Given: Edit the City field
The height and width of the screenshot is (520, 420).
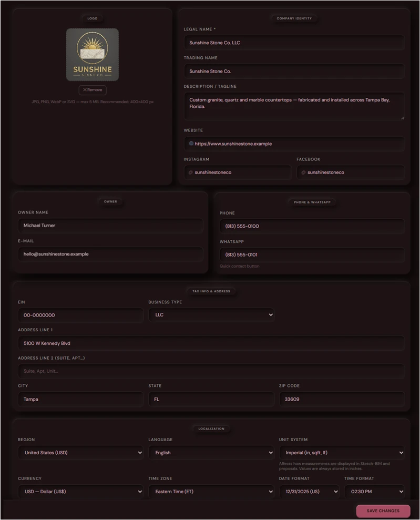Looking at the screenshot, I should pyautogui.click(x=80, y=399).
